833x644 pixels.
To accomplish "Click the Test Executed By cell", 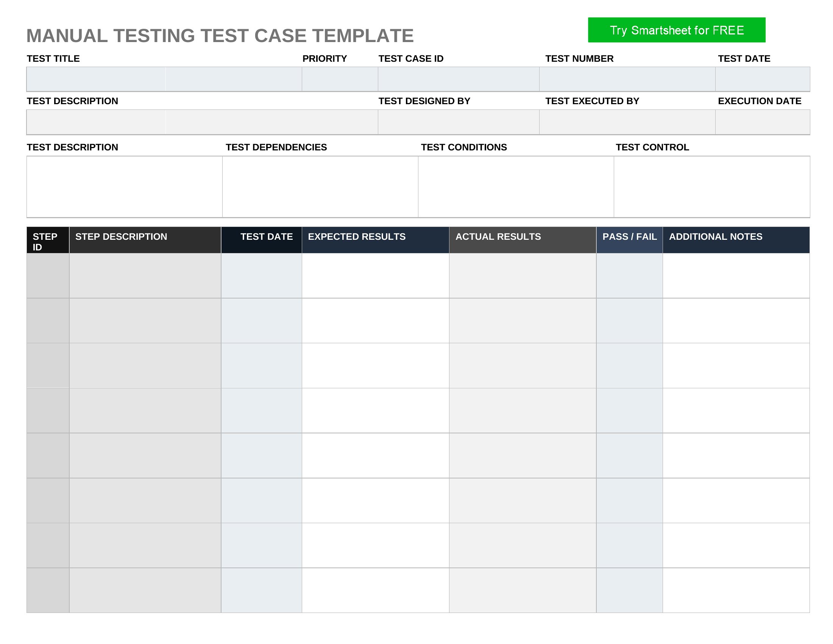I will [627, 122].
